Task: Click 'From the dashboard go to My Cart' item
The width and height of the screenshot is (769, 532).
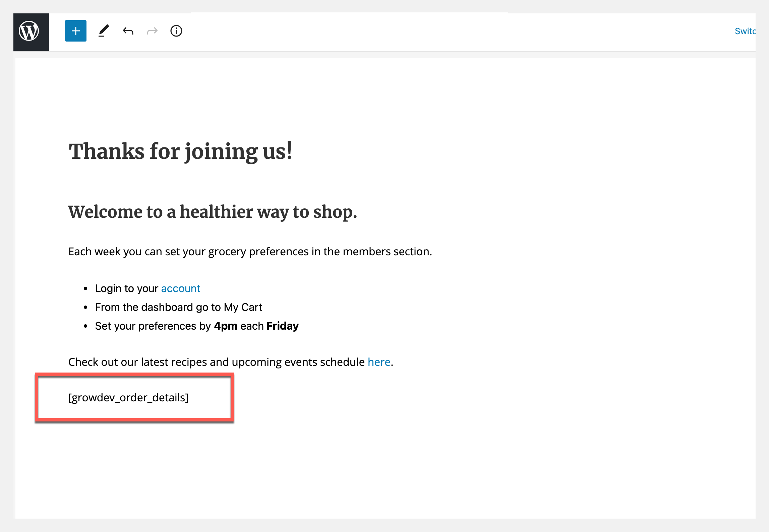Action: pyautogui.click(x=178, y=307)
